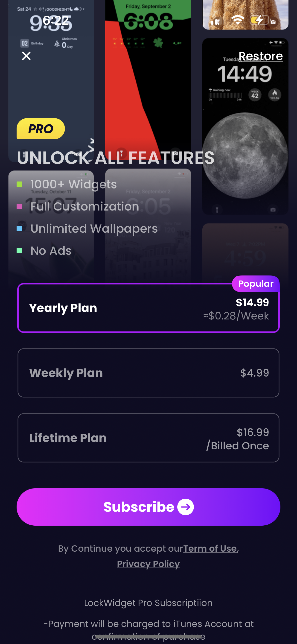Open the Privacy Policy link

[148, 564]
